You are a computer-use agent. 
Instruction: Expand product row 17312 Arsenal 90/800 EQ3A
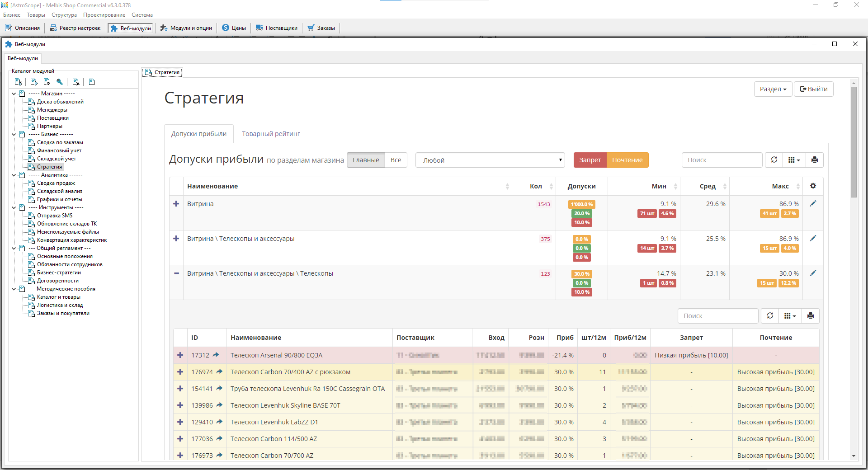[180, 355]
